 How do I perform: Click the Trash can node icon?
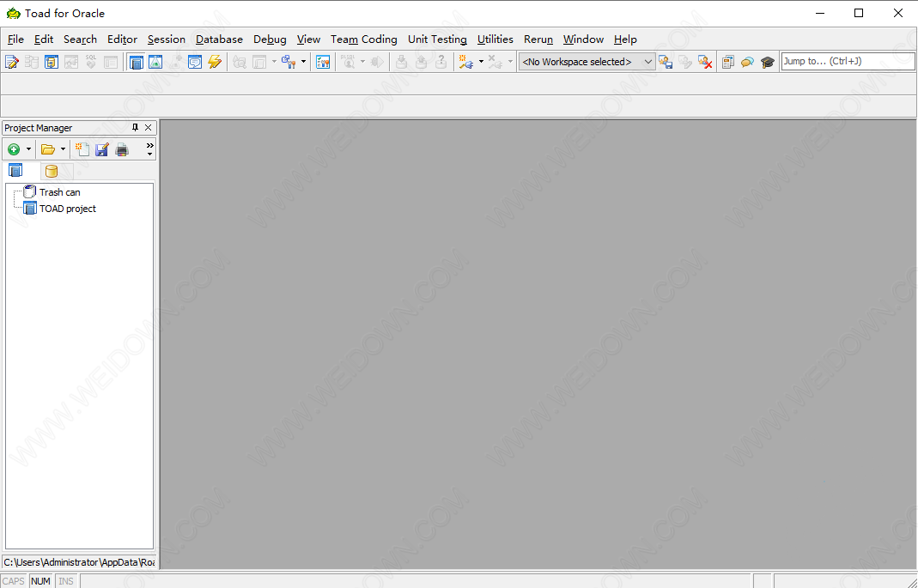click(30, 191)
